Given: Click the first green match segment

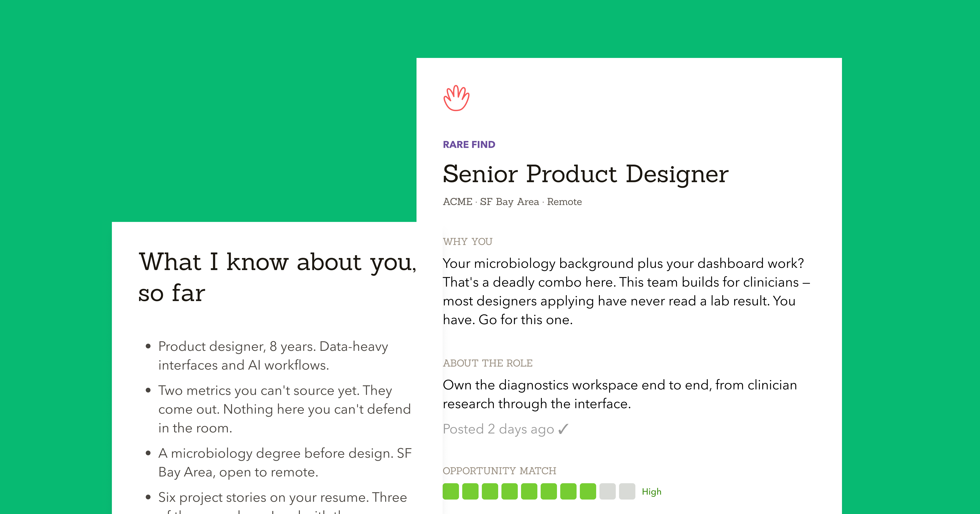Looking at the screenshot, I should click(451, 491).
